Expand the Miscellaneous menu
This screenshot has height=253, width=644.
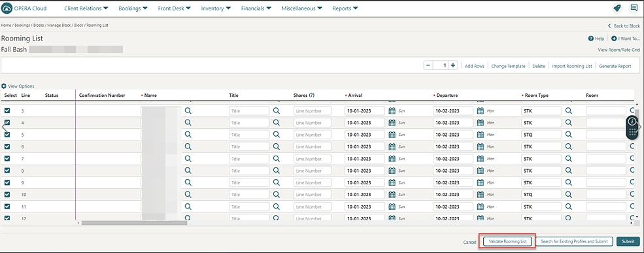tap(302, 8)
